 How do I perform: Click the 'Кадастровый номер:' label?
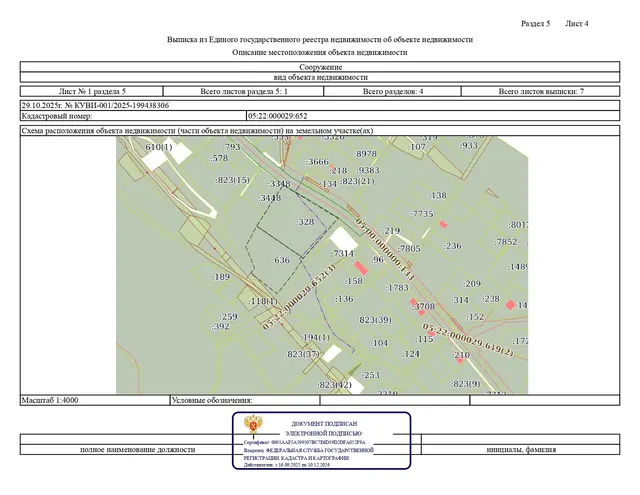click(x=57, y=116)
